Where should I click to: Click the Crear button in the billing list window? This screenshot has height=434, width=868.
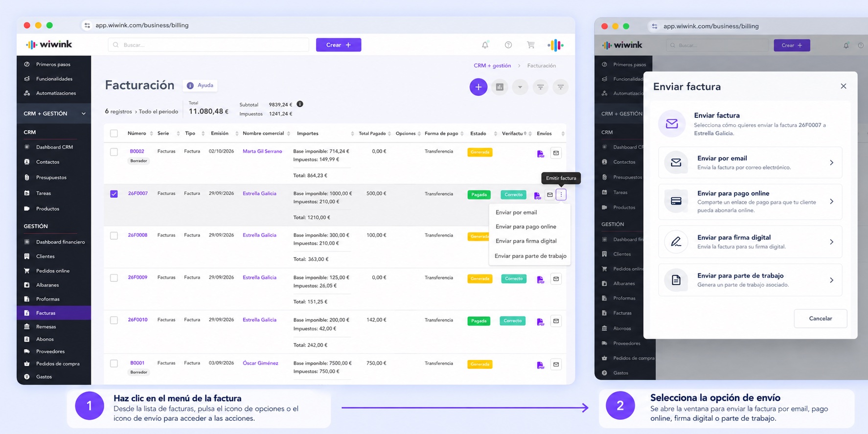[x=339, y=45]
